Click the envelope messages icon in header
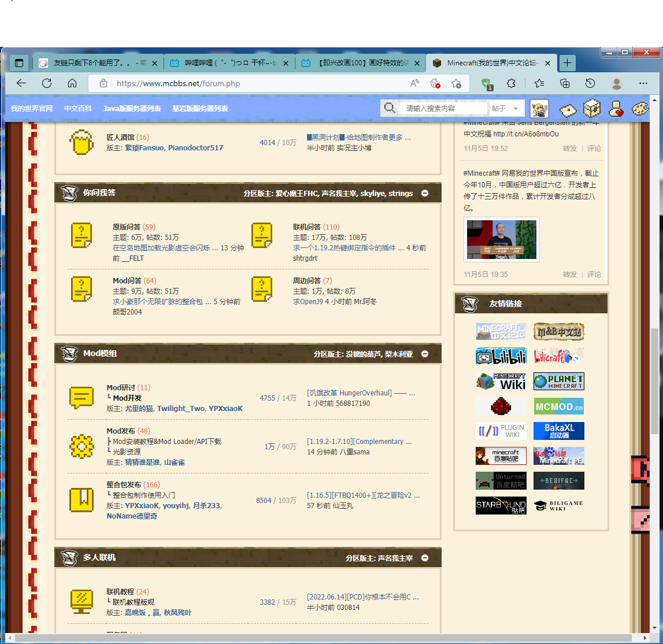 [568, 109]
